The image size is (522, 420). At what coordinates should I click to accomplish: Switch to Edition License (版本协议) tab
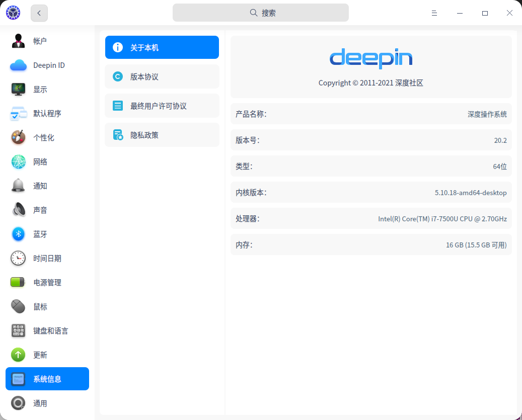[162, 76]
